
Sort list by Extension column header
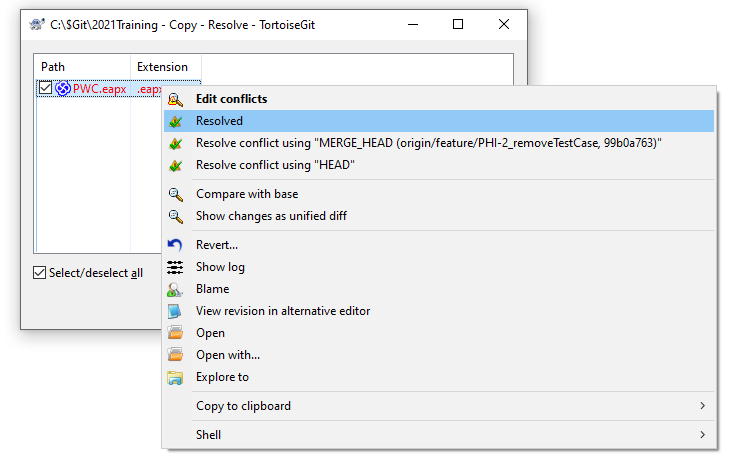click(x=164, y=67)
